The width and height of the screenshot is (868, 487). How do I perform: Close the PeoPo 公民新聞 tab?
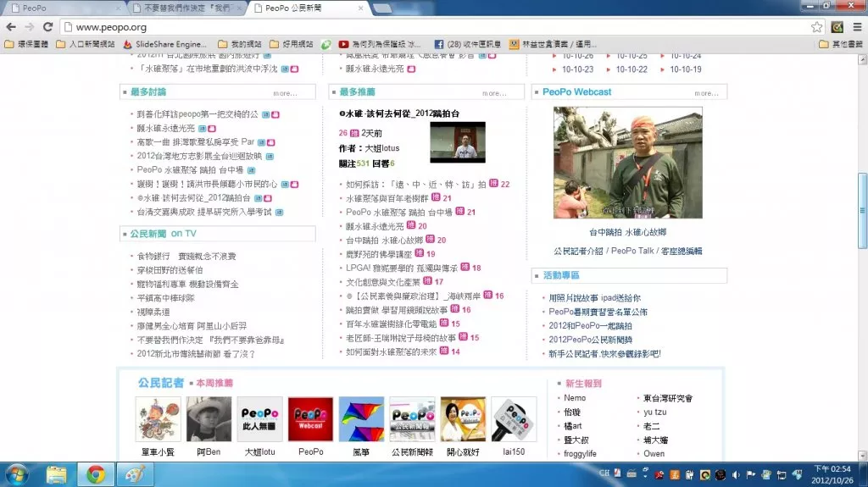point(361,8)
